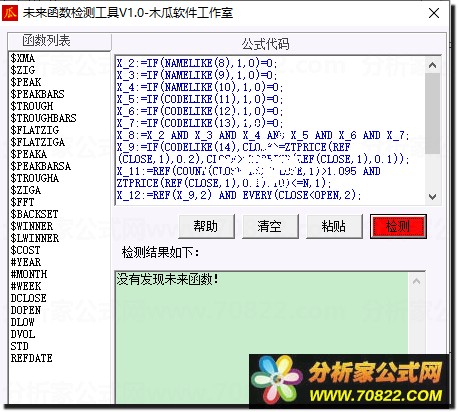The image size is (459, 412).
Task: Click the X_2 NAMELIKE(8) code line
Action: coord(197,63)
